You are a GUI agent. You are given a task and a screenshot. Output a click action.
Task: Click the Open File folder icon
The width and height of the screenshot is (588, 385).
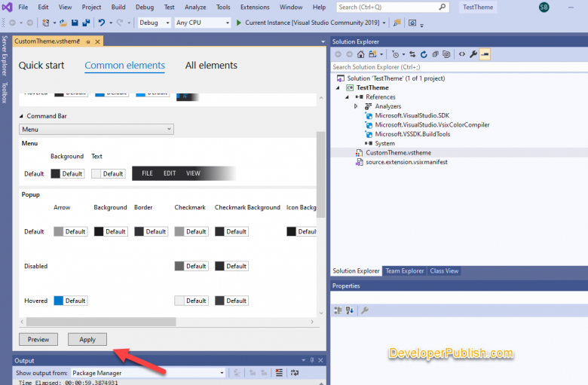[63, 23]
